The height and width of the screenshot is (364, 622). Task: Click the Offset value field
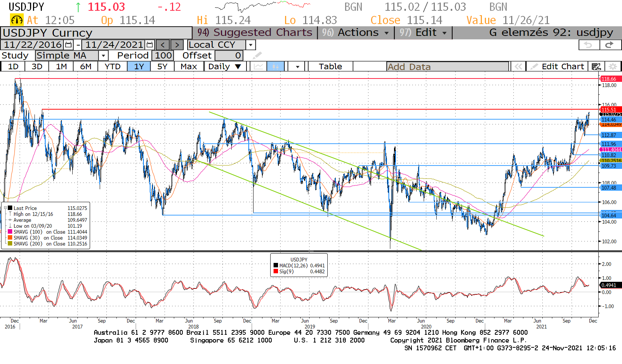click(229, 56)
